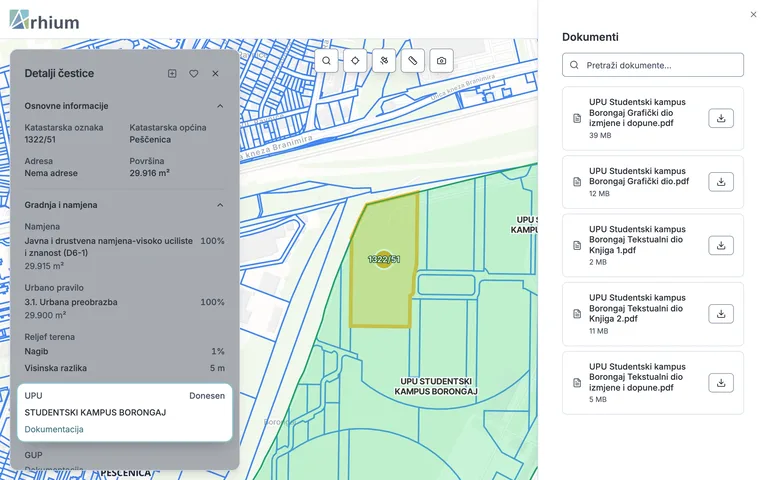Favorite the parcel with heart icon
This screenshot has width=768, height=480.
(x=194, y=73)
